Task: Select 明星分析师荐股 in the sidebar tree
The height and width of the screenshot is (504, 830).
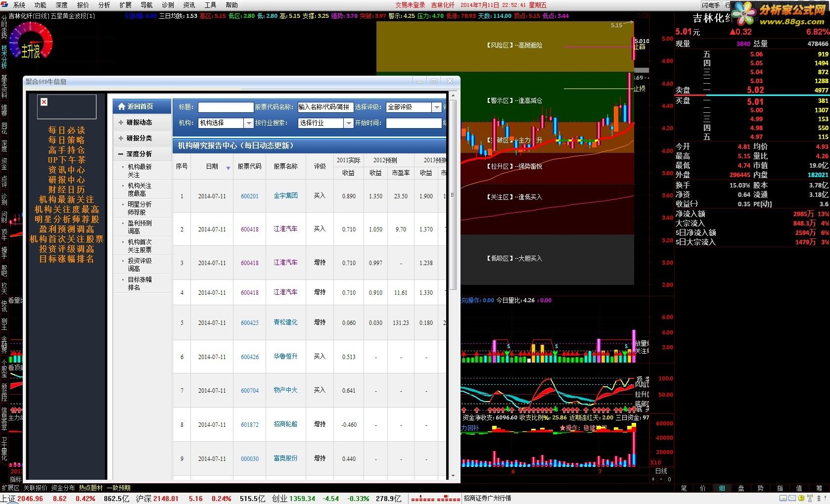Action: [x=139, y=208]
